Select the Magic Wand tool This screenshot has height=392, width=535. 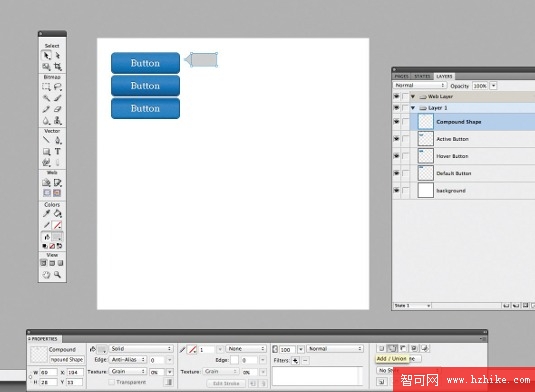(x=46, y=98)
